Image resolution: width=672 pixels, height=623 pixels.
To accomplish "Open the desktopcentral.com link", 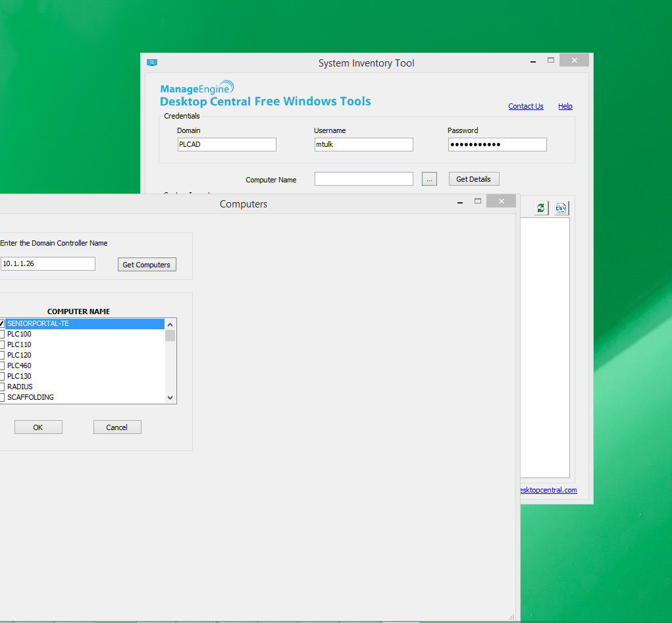I will [548, 490].
